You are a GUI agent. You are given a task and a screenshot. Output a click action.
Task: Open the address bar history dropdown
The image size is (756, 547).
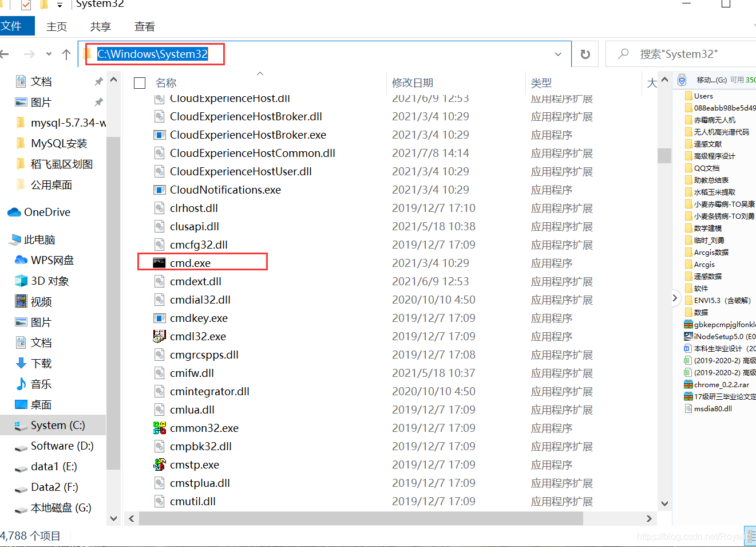tap(558, 54)
